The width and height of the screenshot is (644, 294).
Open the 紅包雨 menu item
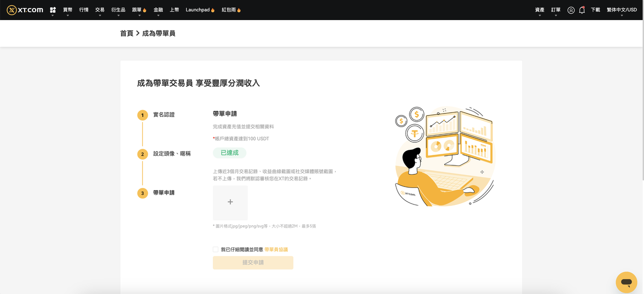pos(231,10)
